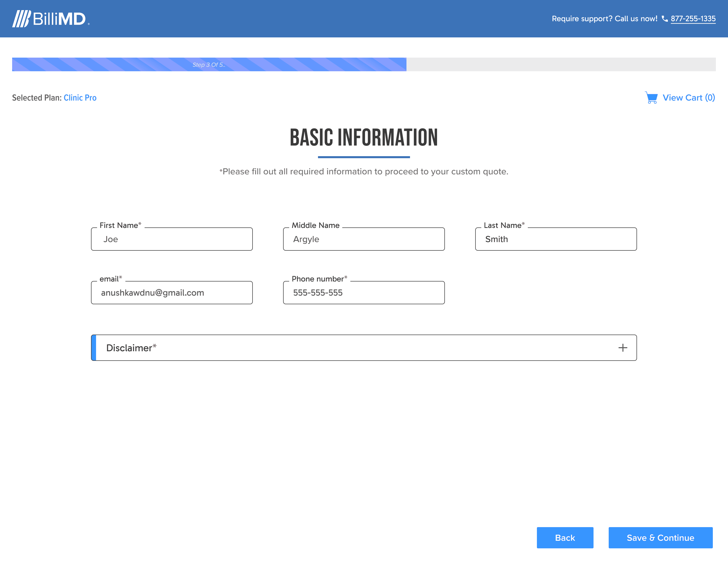Focus the First Name field
Screen dimensions: 728x563
[172, 239]
